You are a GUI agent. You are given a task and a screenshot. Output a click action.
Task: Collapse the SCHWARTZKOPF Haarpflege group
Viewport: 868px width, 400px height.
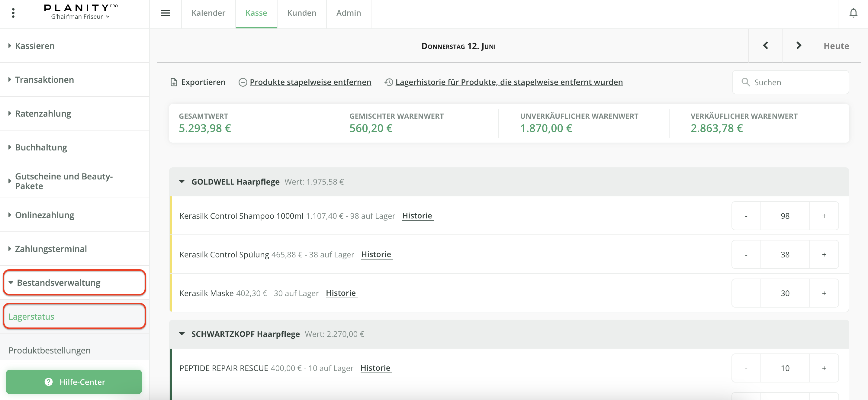coord(182,334)
